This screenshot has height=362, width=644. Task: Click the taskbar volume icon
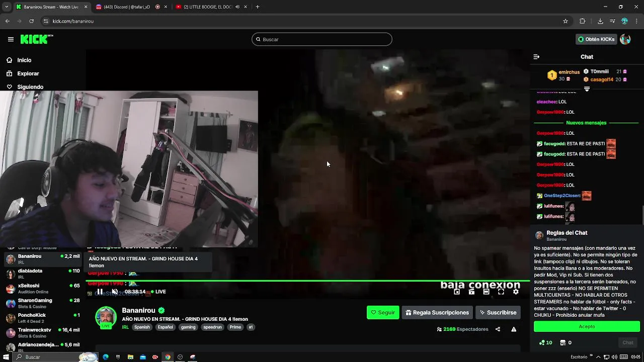pyautogui.click(x=614, y=357)
